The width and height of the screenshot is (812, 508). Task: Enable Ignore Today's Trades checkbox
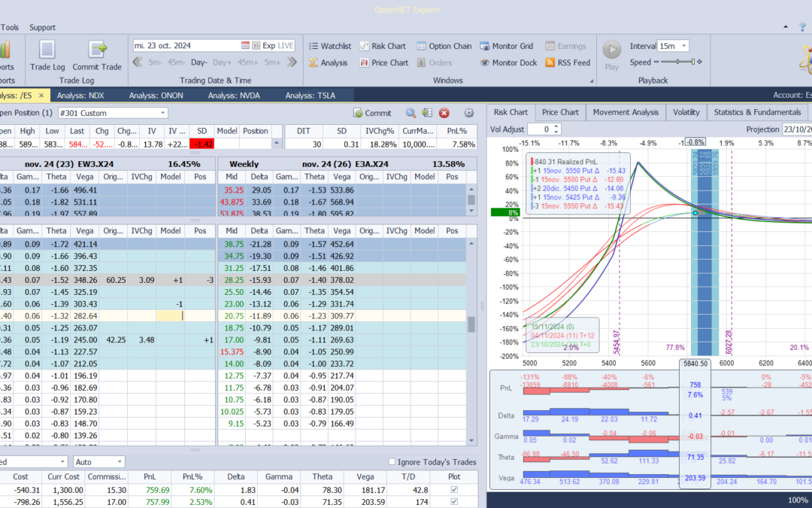[392, 462]
